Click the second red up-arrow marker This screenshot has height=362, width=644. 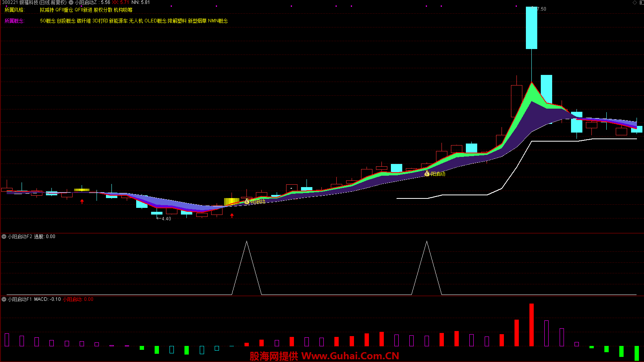pos(232,215)
